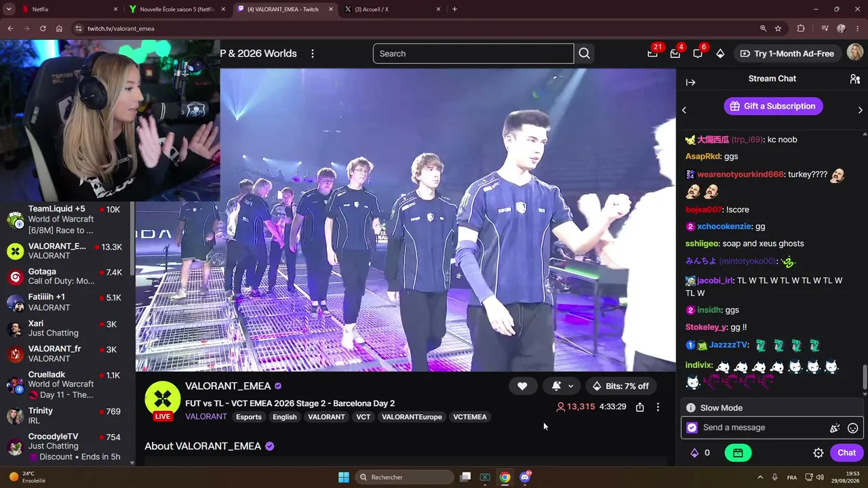This screenshot has width=868, height=488.
Task: Follow channel with the heart button
Action: 522,386
